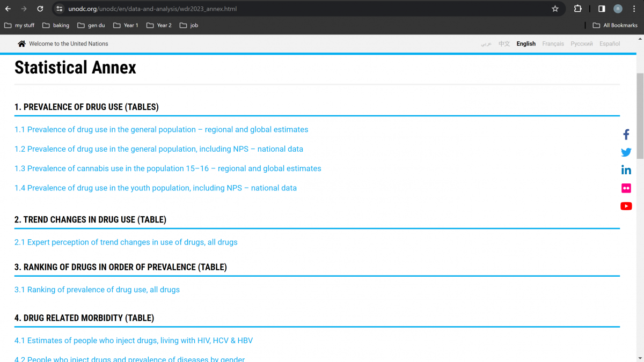Open link 4.1 people who inject drugs estimates
The image size is (644, 362).
coord(134,341)
